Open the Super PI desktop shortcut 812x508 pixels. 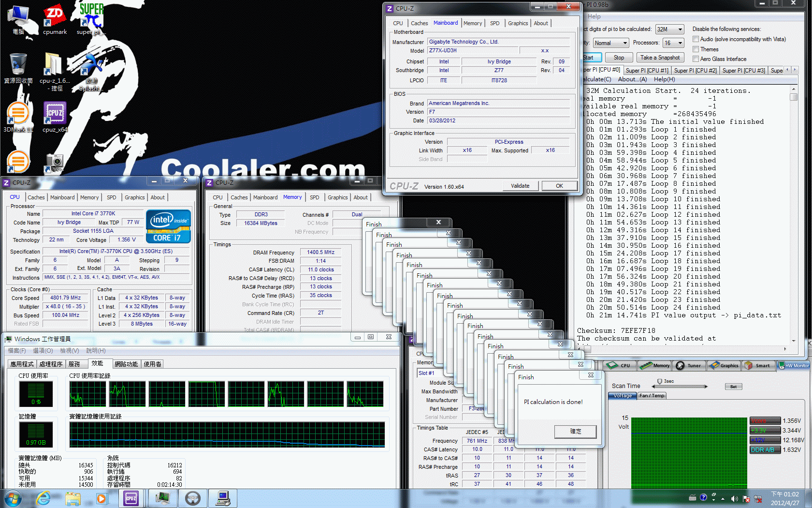(91, 19)
